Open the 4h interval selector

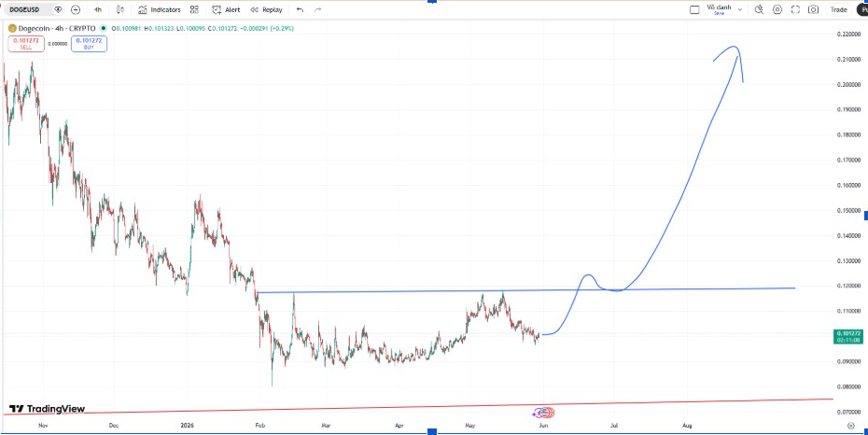click(97, 9)
